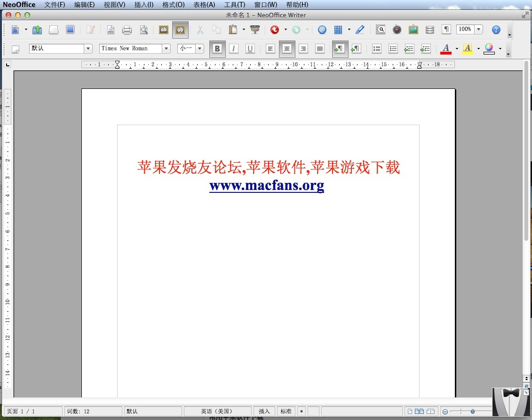Click the zoom slider handle in status bar
This screenshot has height=420, width=532.
coord(473,412)
